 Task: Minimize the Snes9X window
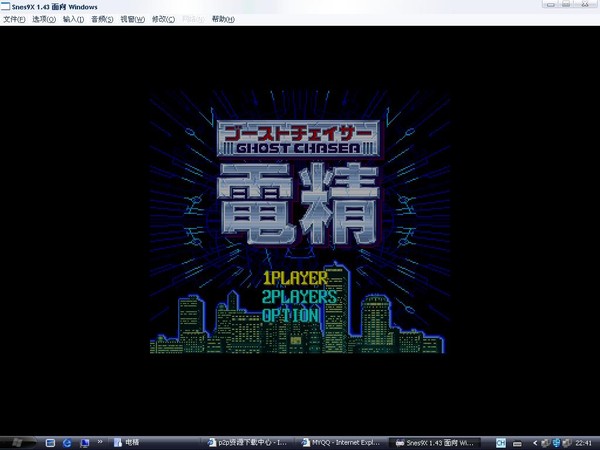coord(551,4)
